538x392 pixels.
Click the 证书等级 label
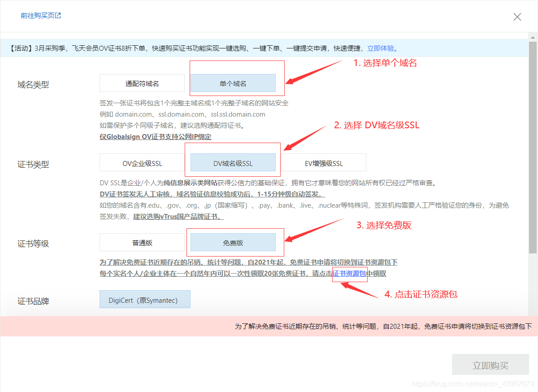(x=33, y=244)
